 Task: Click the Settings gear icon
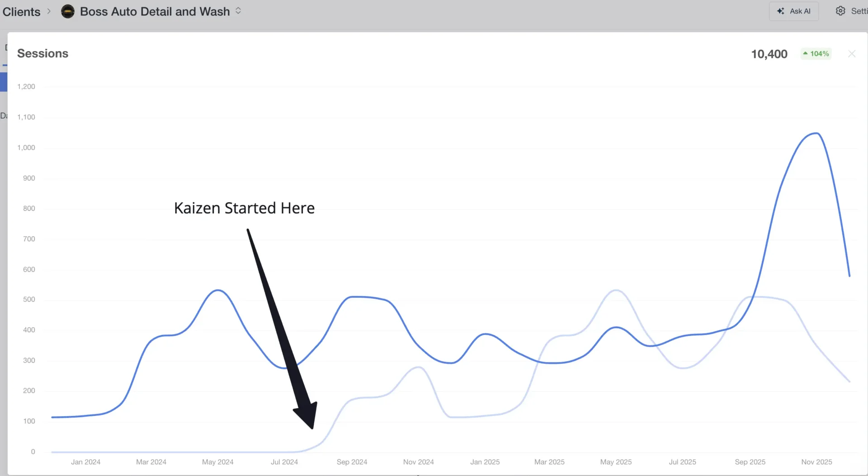click(x=840, y=11)
